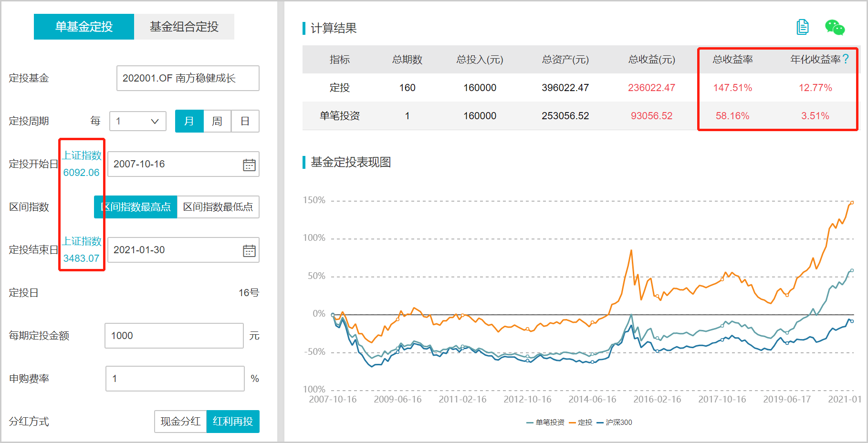Select 月 as investment period
Screen dimensions: 868x443
tap(189, 121)
